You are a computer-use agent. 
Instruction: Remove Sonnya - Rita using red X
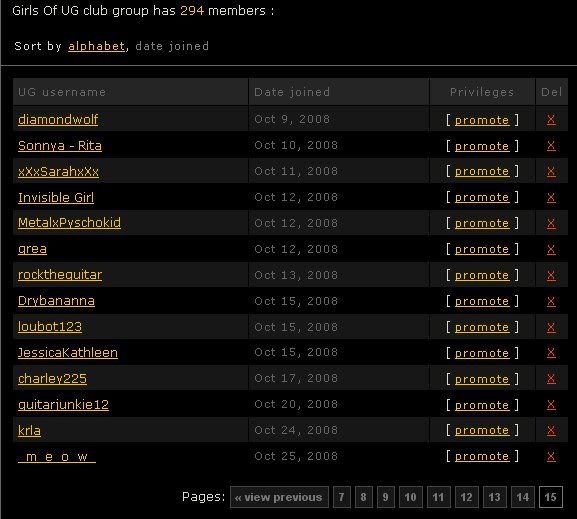(551, 146)
